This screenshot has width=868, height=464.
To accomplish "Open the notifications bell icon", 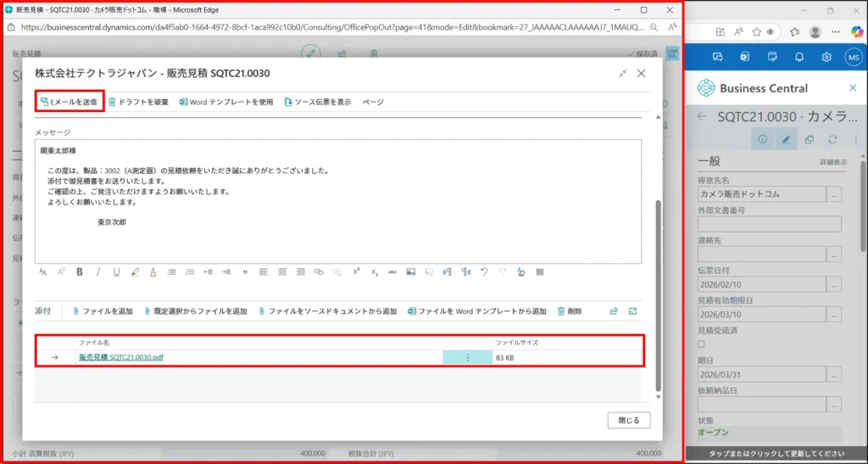I will point(798,58).
